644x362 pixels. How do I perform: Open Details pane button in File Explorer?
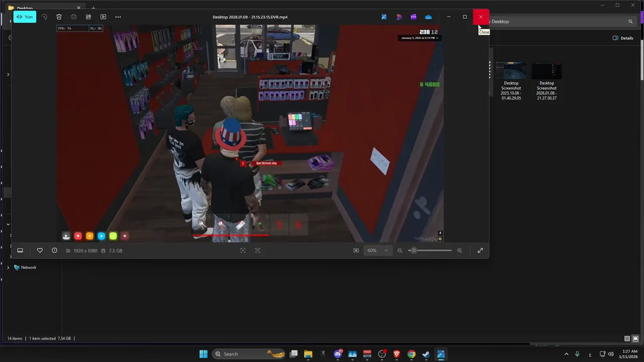tap(623, 38)
